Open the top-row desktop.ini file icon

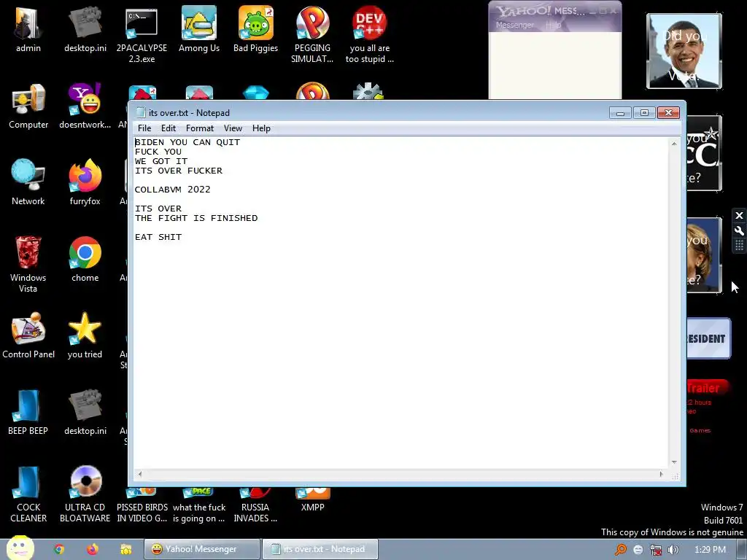(x=85, y=29)
